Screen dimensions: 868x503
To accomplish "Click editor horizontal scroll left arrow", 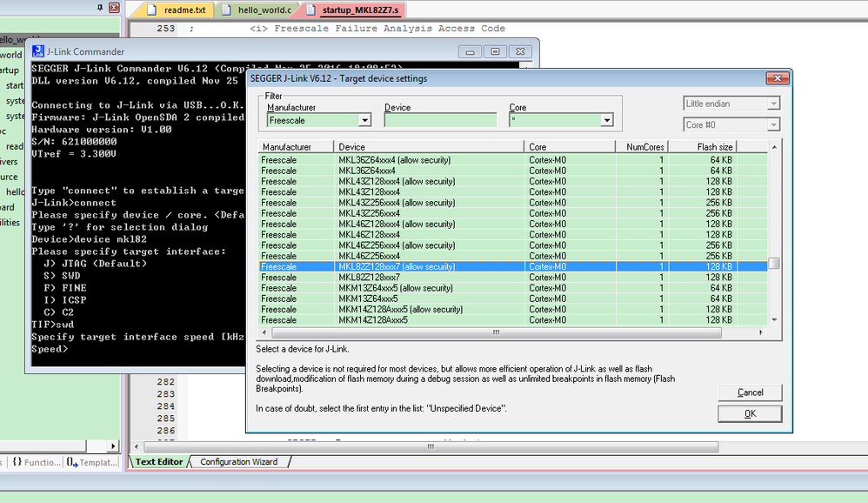I will [x=137, y=446].
